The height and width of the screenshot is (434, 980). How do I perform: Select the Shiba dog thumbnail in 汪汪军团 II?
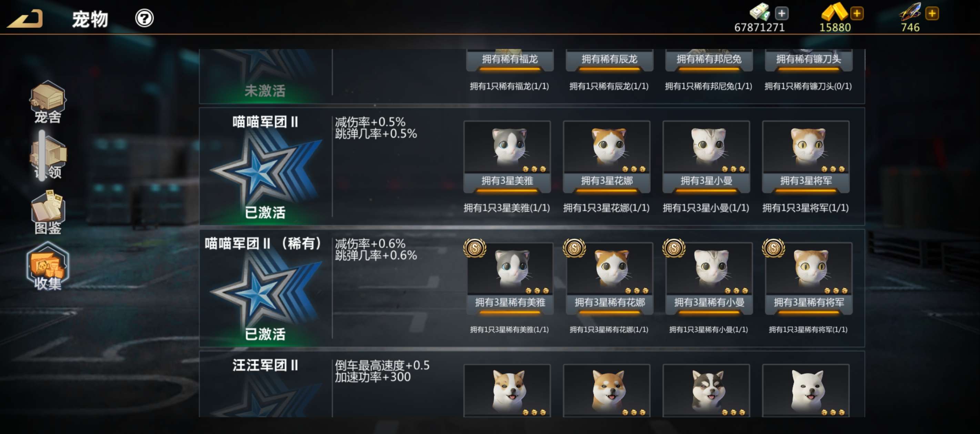tap(607, 391)
